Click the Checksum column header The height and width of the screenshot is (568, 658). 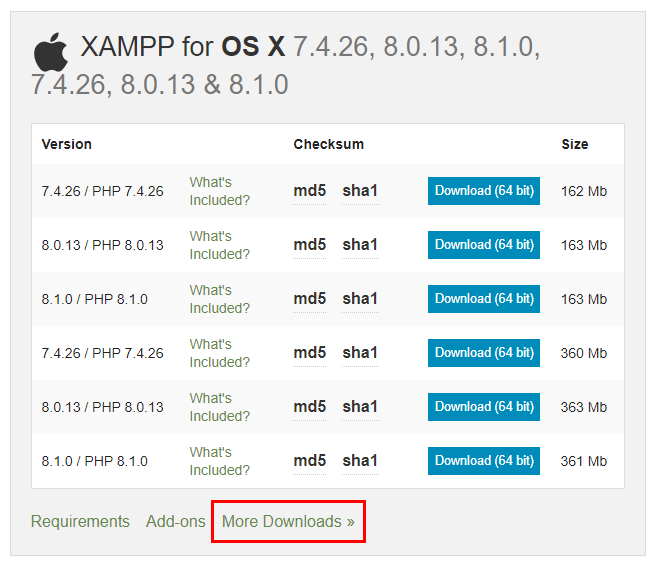point(329,144)
